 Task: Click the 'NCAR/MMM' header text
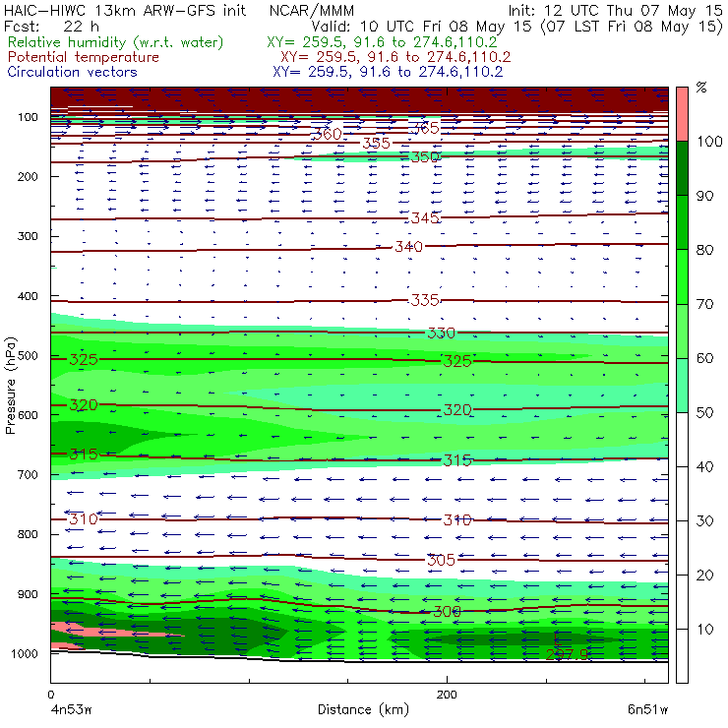coord(312,10)
